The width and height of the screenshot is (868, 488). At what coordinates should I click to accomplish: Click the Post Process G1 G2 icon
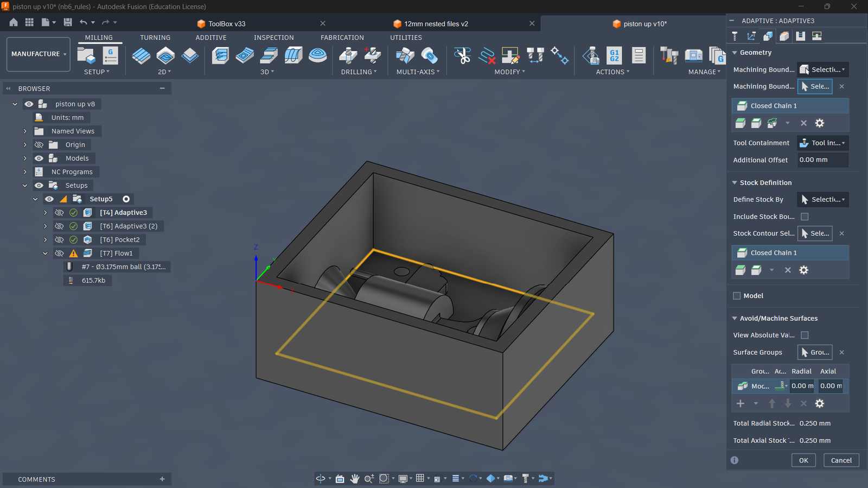click(x=614, y=55)
